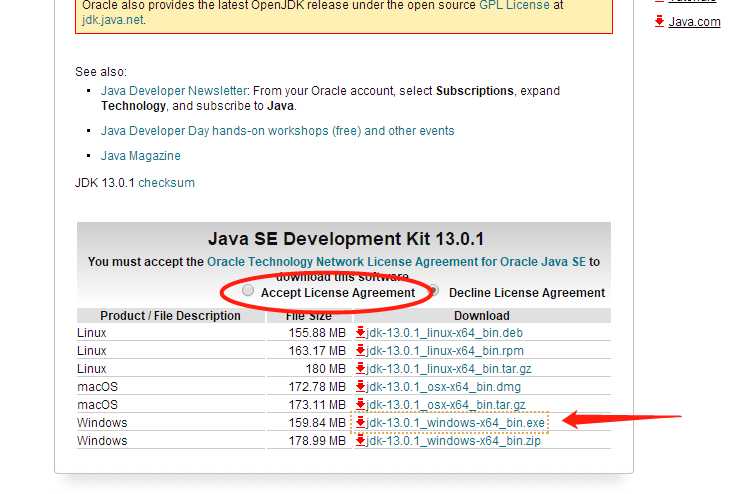The height and width of the screenshot is (494, 740).
Task: Open the Java Developer Newsletter link
Action: pyautogui.click(x=174, y=91)
